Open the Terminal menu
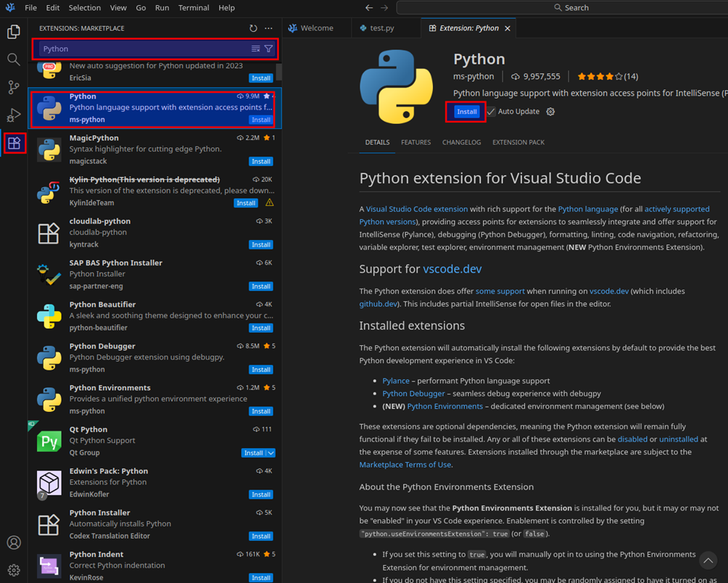728x583 pixels. point(193,8)
